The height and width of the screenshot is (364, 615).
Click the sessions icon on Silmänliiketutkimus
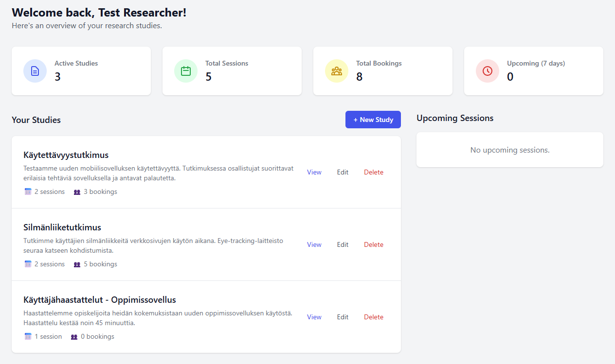pos(28,264)
